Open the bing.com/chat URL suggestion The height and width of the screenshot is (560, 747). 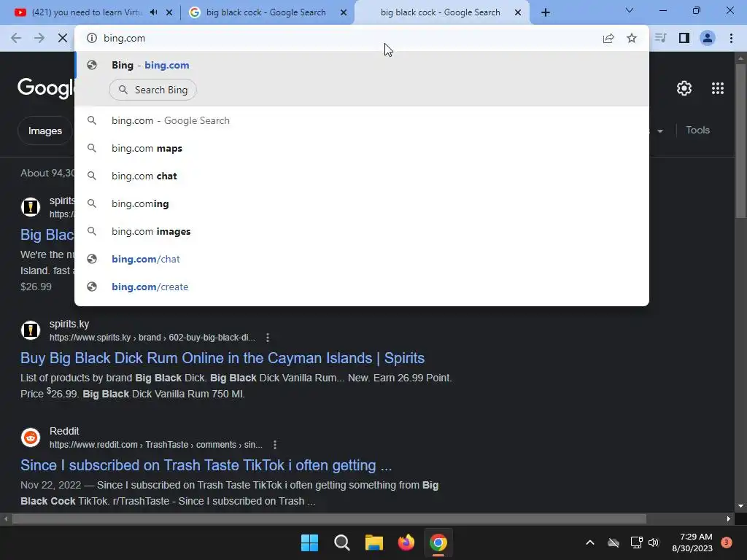point(362,259)
